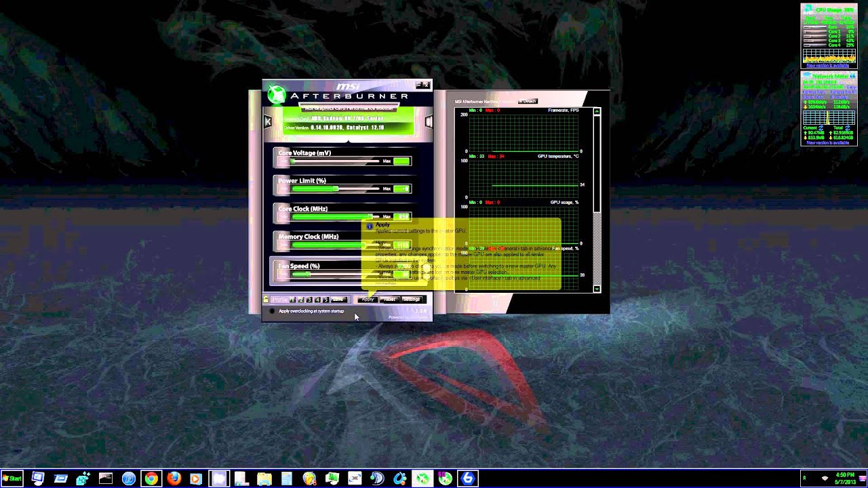Minimize the Afterburner window
This screenshot has height=488, width=868.
pyautogui.click(x=418, y=85)
